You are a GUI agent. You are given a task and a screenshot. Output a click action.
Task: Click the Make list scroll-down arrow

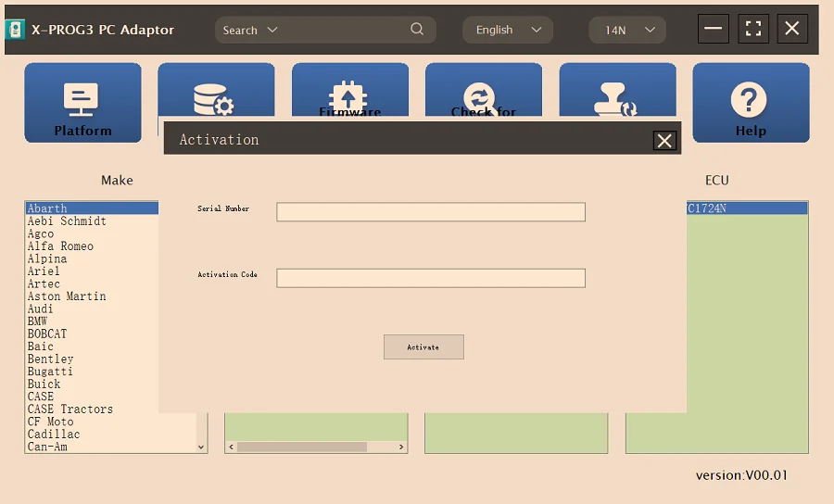(x=201, y=447)
